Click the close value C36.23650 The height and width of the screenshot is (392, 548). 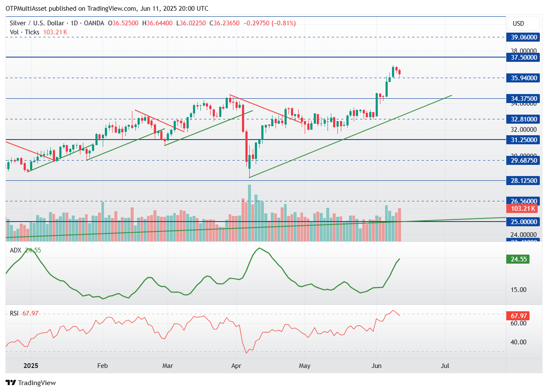[225, 23]
